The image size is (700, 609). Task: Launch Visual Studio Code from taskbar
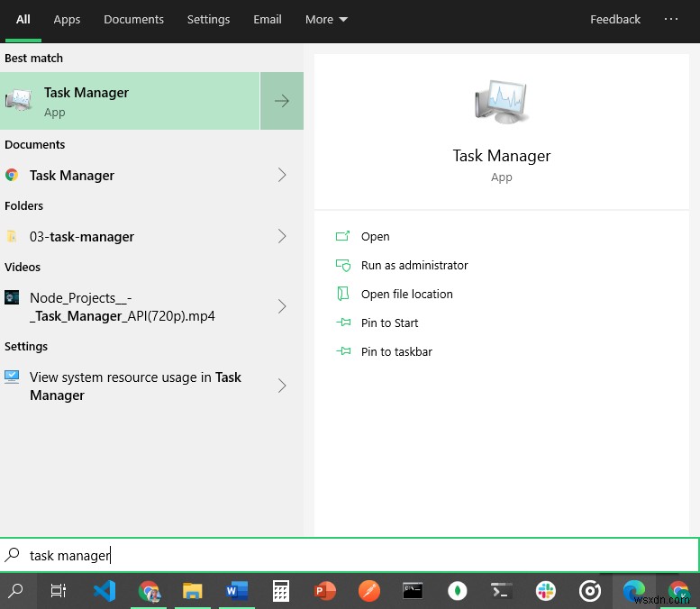click(105, 591)
